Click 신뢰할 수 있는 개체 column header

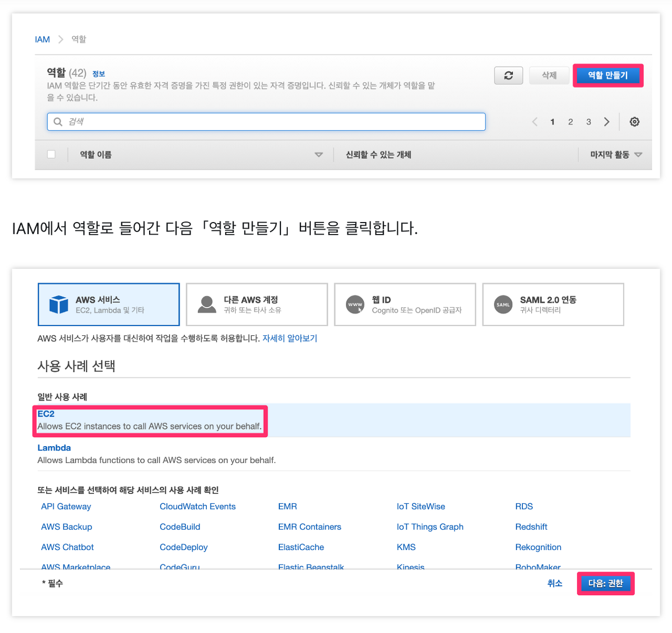tap(379, 155)
